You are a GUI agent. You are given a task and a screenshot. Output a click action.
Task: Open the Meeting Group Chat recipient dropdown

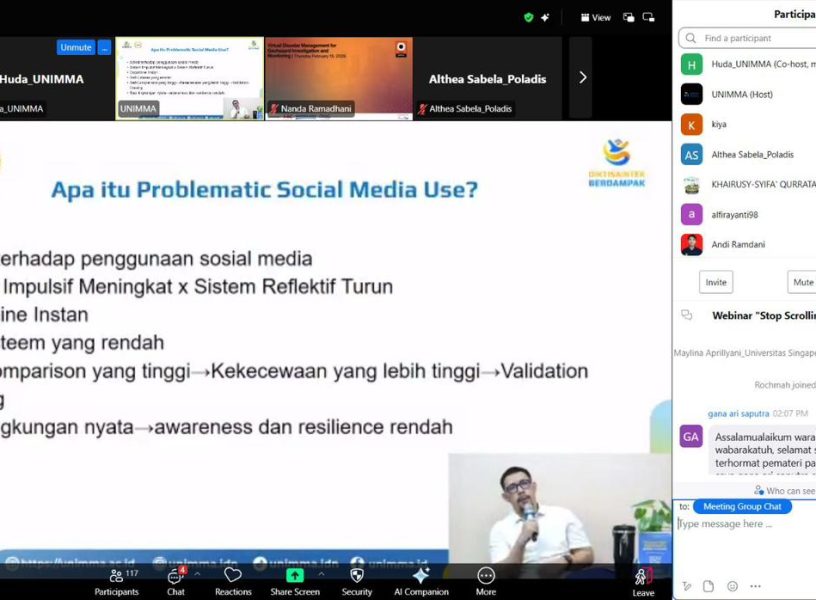tap(742, 506)
